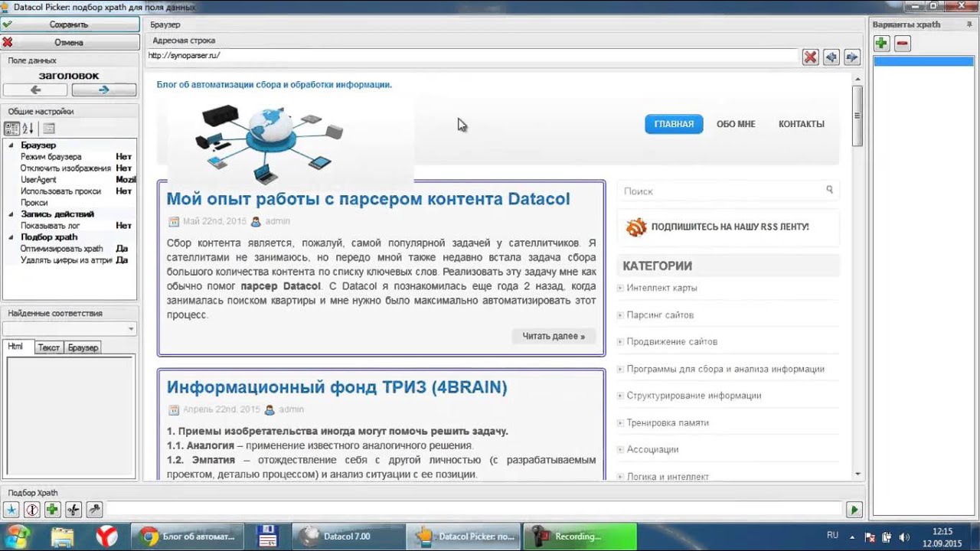Open the ОБО МНЕ site menu item
The image size is (980, 551).
[x=736, y=124]
